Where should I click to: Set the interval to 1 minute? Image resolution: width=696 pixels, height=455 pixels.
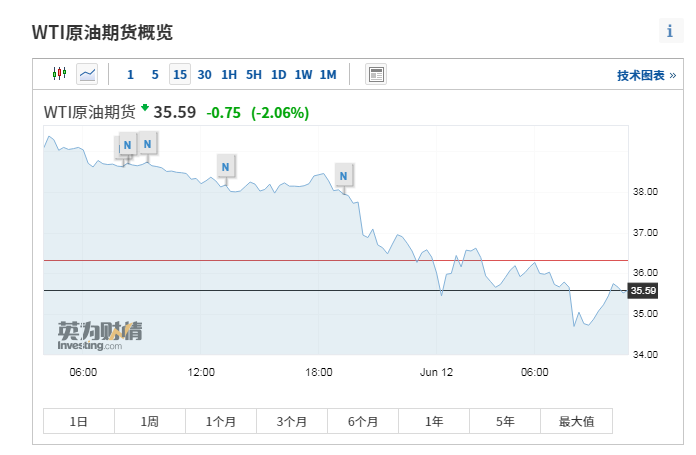[x=130, y=74]
